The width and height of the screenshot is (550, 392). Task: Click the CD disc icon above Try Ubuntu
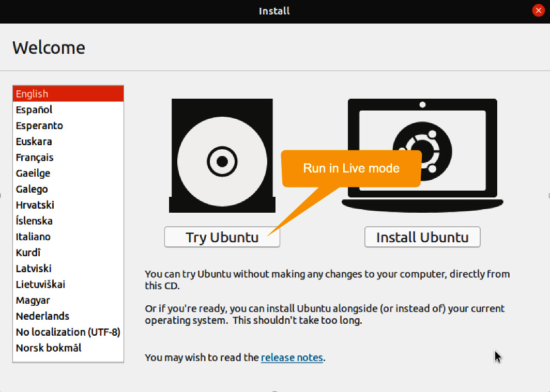(222, 155)
